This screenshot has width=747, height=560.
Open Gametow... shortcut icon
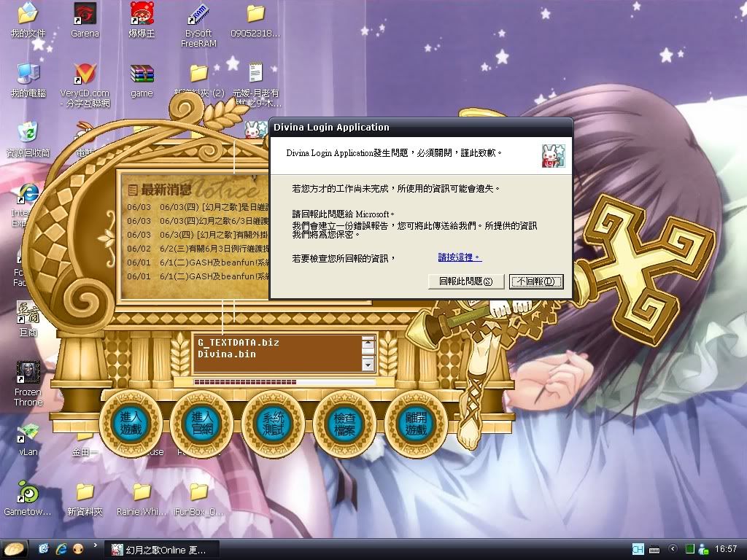(28, 498)
